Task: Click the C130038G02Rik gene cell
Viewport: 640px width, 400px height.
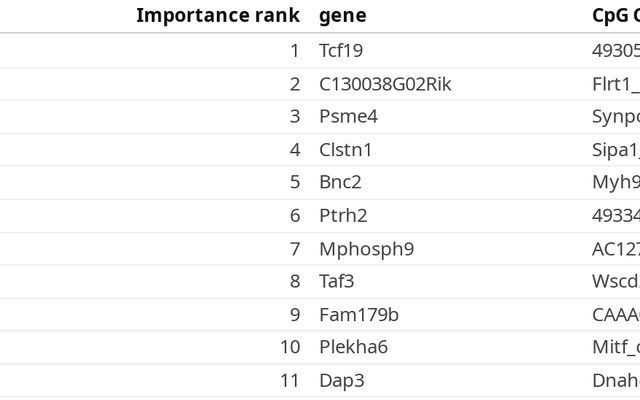Action: click(x=385, y=84)
